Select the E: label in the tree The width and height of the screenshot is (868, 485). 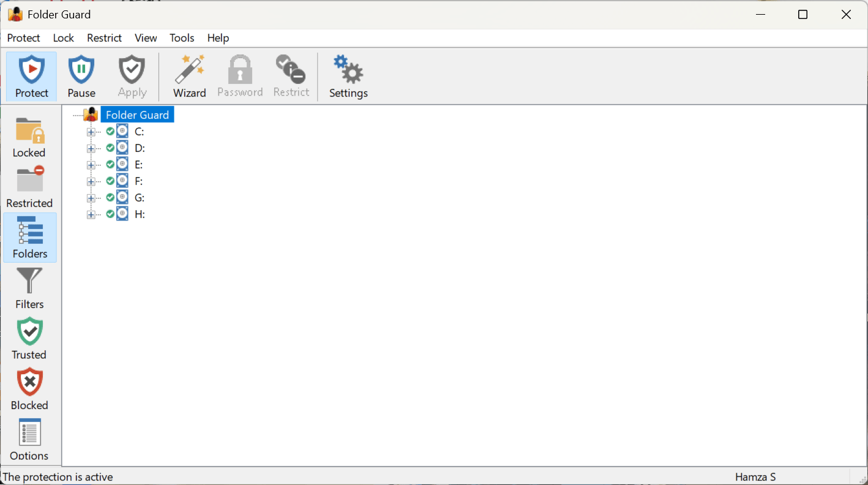pyautogui.click(x=139, y=165)
